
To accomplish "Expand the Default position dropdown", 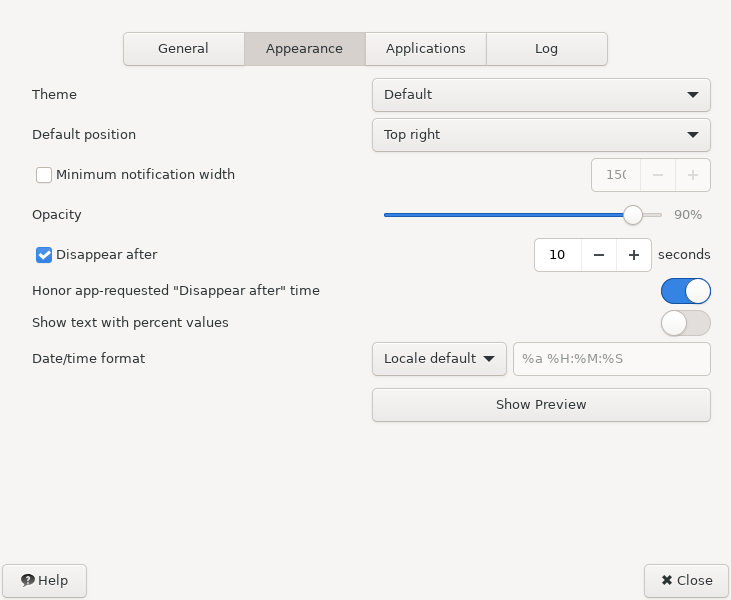I will point(541,135).
